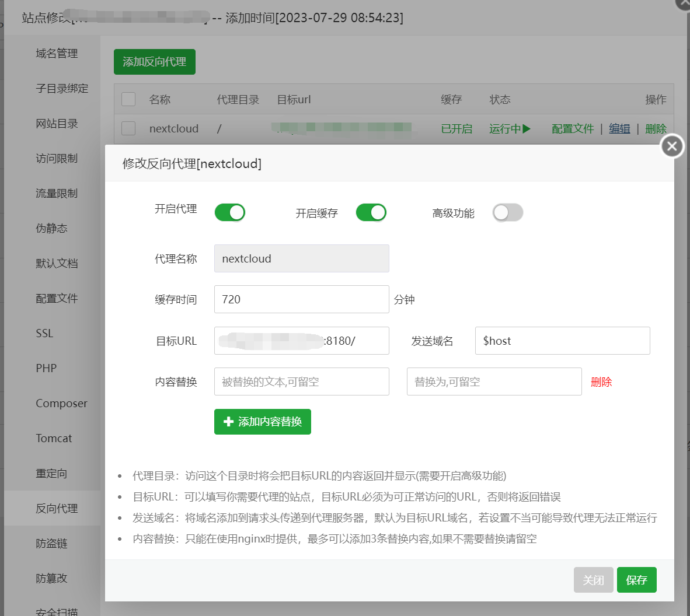This screenshot has width=690, height=616.
Task: Disable the 开启代理 toggle
Action: [229, 212]
